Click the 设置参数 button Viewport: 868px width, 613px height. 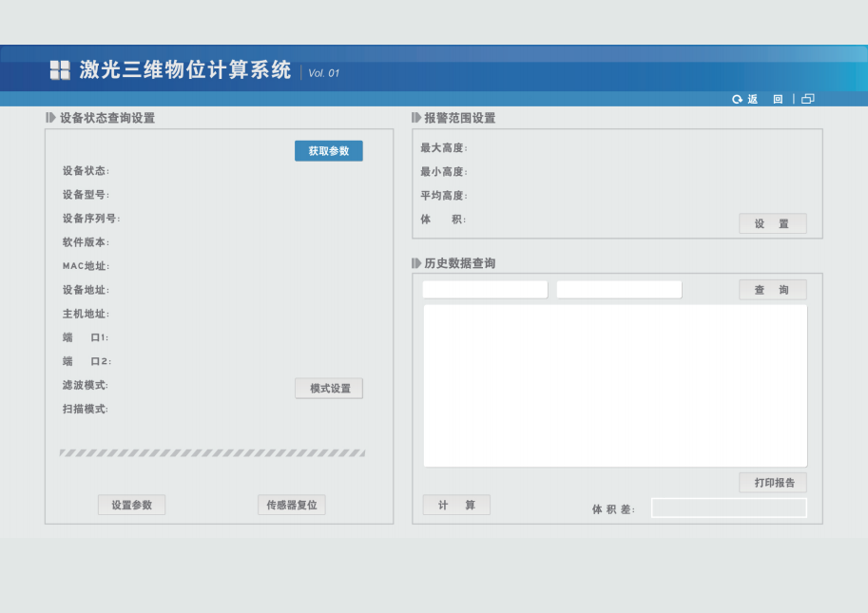point(131,506)
